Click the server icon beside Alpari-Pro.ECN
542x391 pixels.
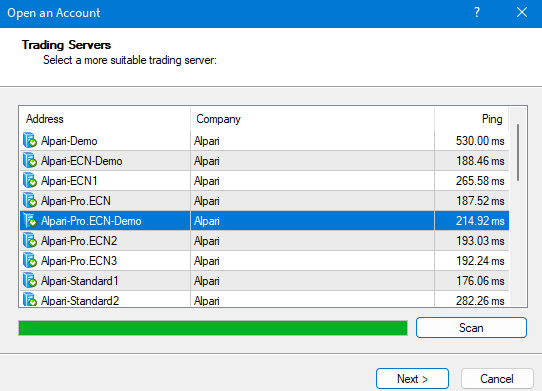click(x=30, y=201)
